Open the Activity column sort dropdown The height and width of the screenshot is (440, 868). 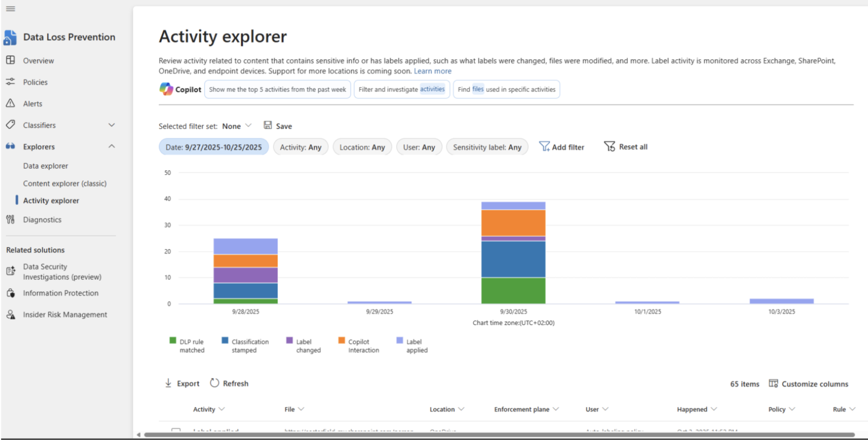click(x=222, y=409)
